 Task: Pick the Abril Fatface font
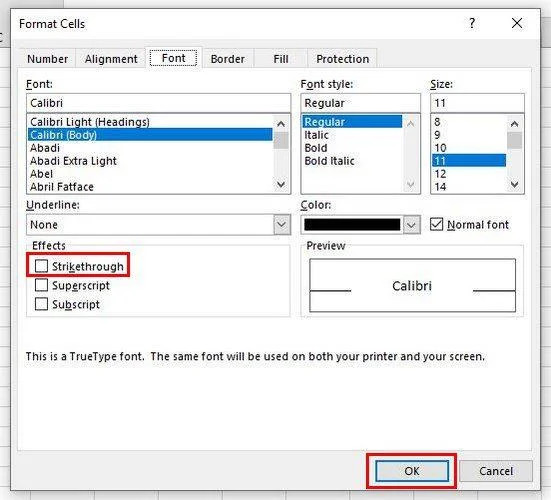pos(150,187)
